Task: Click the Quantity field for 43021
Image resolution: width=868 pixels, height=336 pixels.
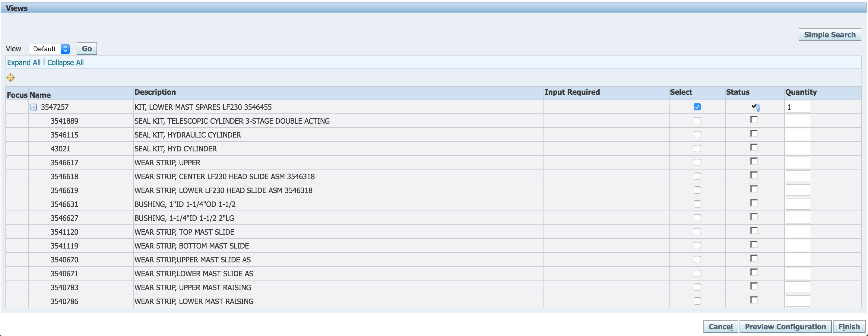Action: pyautogui.click(x=797, y=148)
